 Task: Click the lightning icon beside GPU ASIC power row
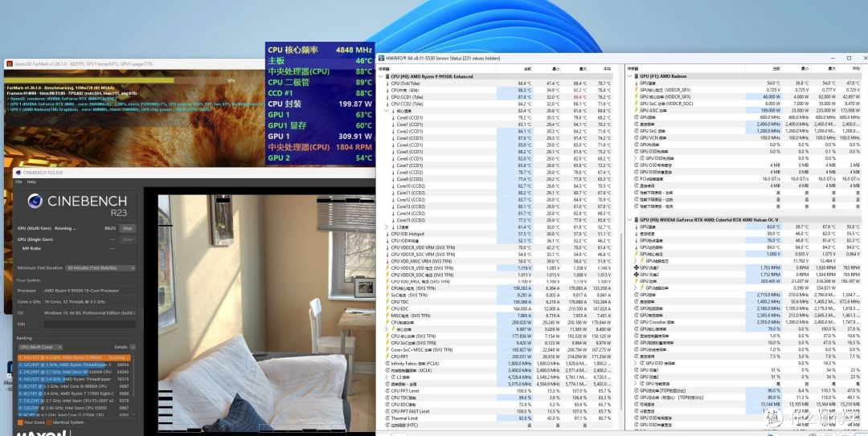(636, 110)
